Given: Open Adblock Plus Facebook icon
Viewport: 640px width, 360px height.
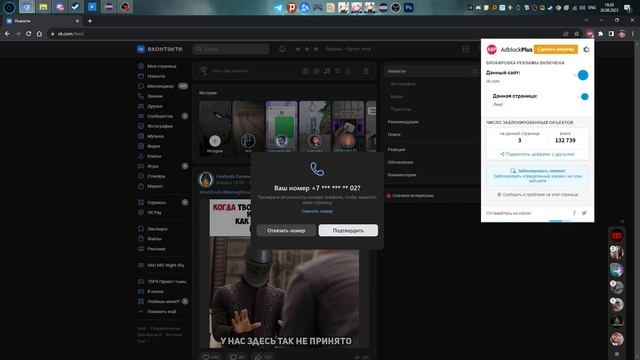Looking at the screenshot, I should [574, 213].
